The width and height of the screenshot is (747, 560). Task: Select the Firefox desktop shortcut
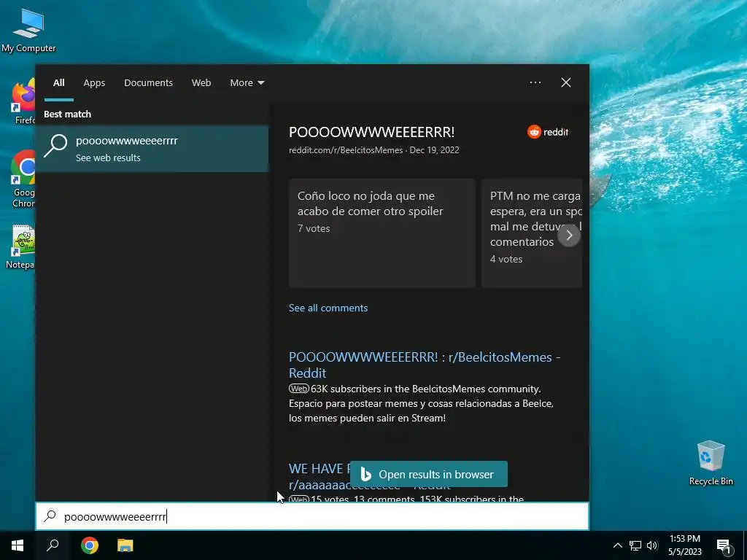tap(23, 102)
